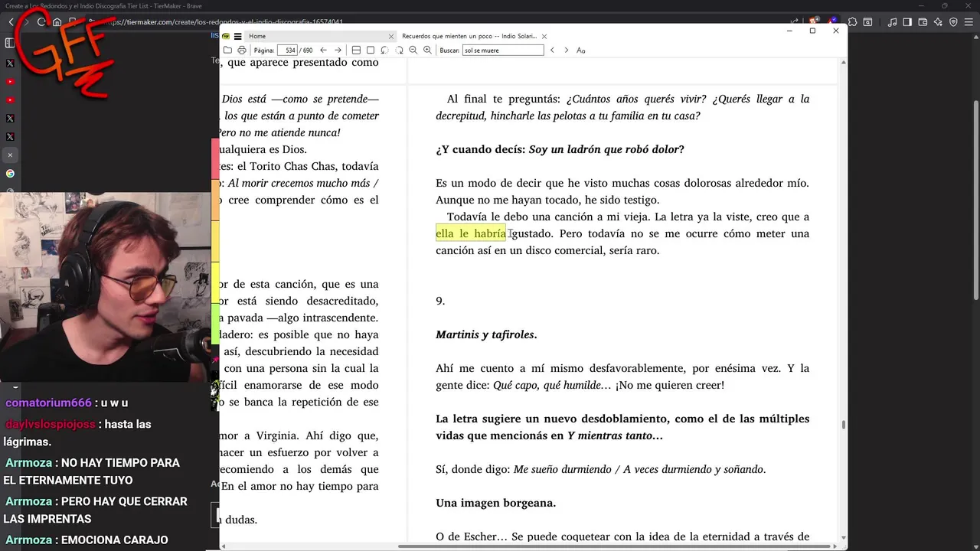Go to next page arrow

point(338,50)
